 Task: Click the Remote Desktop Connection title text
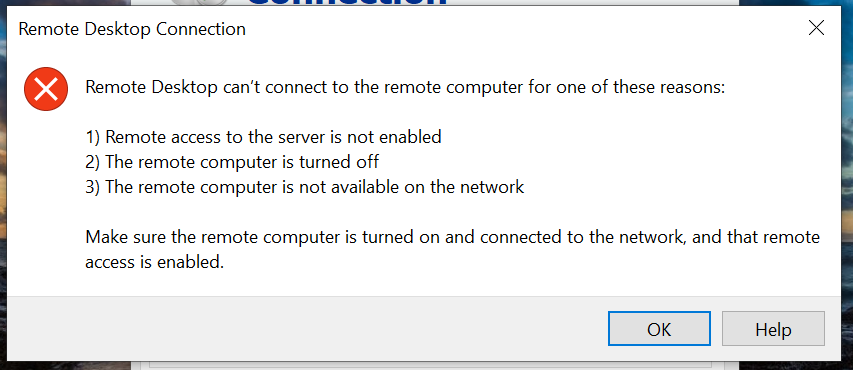click(132, 29)
